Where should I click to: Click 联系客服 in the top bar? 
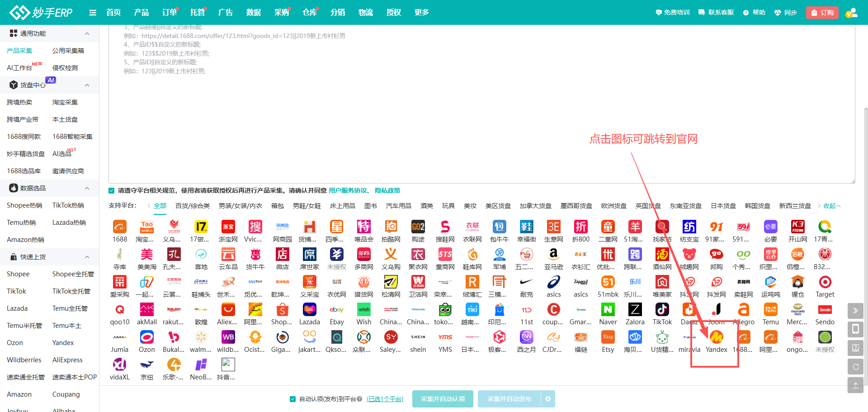[x=716, y=13]
